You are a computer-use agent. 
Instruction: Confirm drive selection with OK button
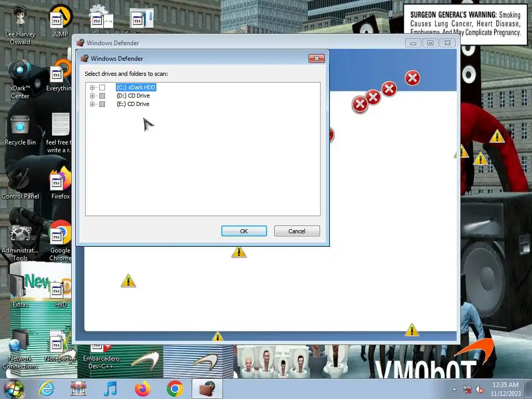pyautogui.click(x=244, y=231)
